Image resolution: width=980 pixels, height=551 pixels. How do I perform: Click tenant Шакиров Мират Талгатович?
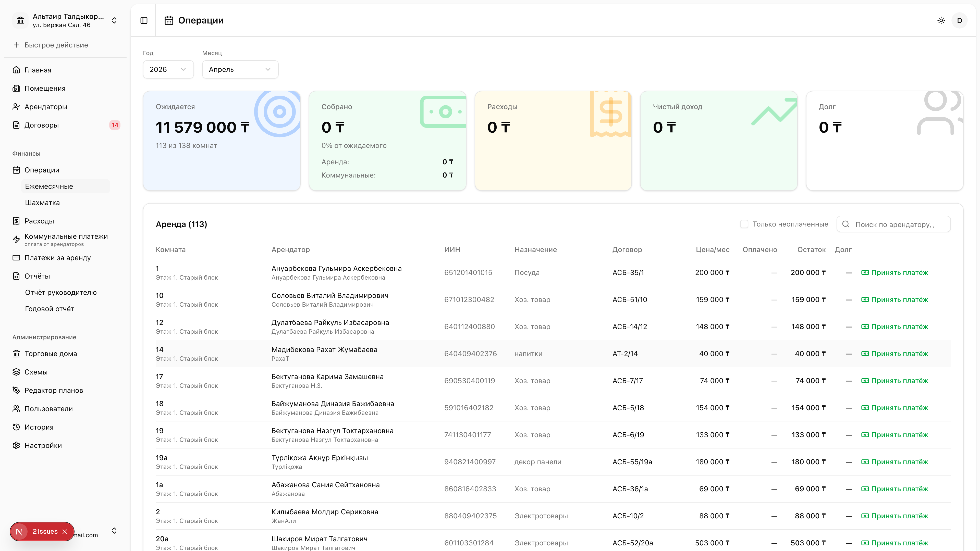pos(320,539)
